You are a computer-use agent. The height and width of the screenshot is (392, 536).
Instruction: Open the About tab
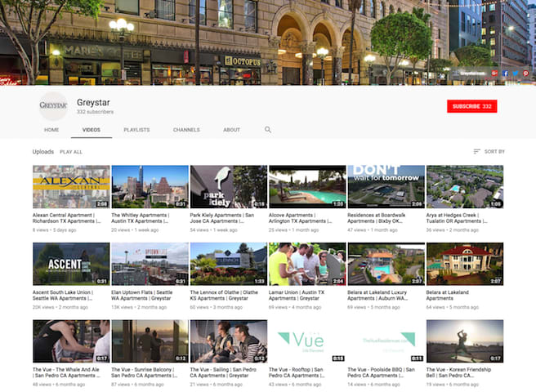coord(232,130)
